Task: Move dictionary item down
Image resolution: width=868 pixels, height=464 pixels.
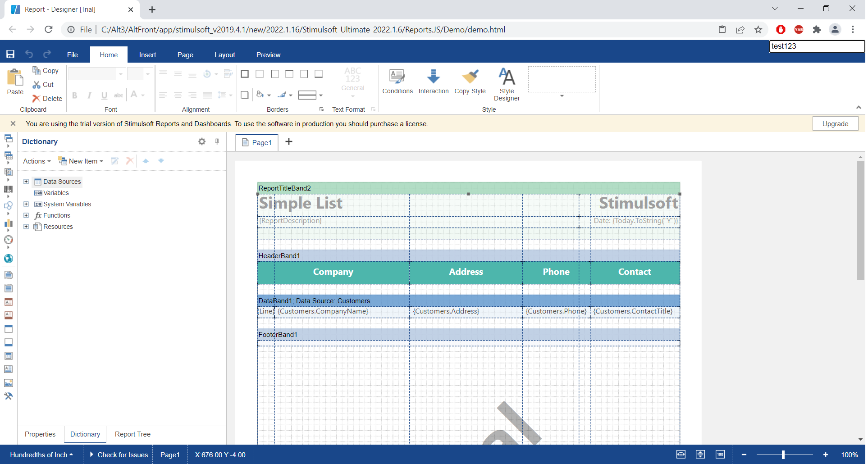Action: [x=161, y=161]
